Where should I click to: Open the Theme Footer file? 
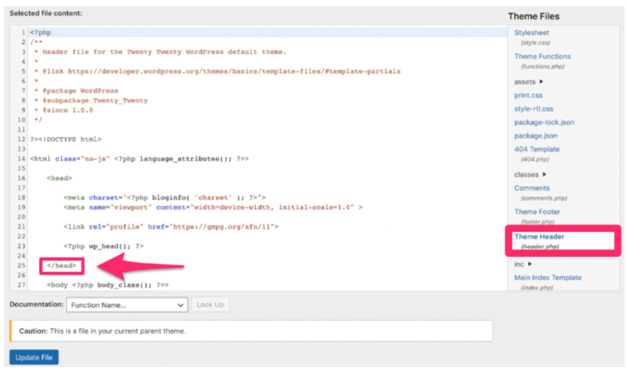(537, 211)
